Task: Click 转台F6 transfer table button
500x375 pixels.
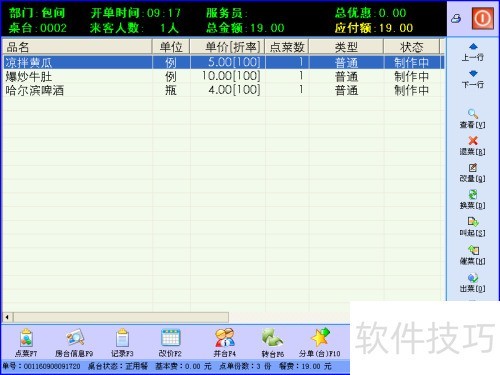Action: tap(273, 342)
